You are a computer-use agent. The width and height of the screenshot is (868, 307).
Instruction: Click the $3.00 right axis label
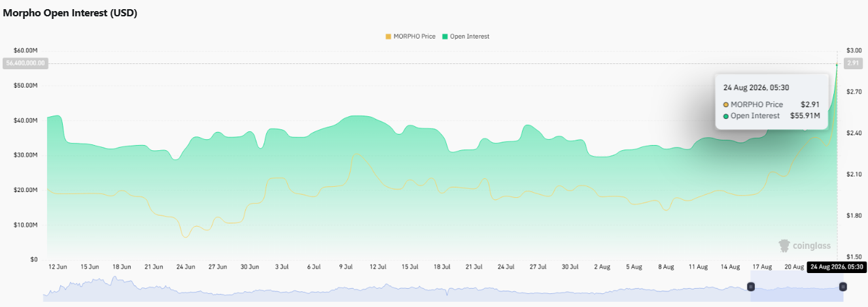click(854, 51)
